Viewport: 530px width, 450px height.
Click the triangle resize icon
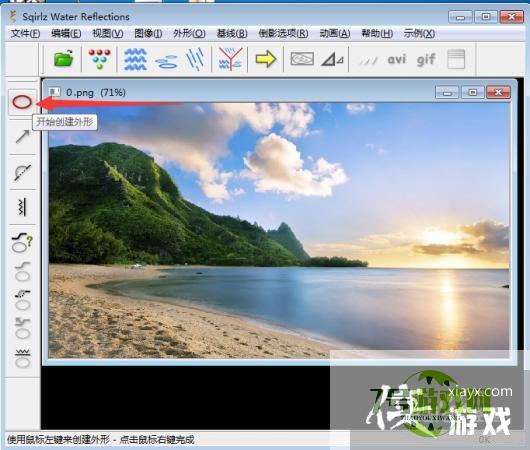click(332, 59)
